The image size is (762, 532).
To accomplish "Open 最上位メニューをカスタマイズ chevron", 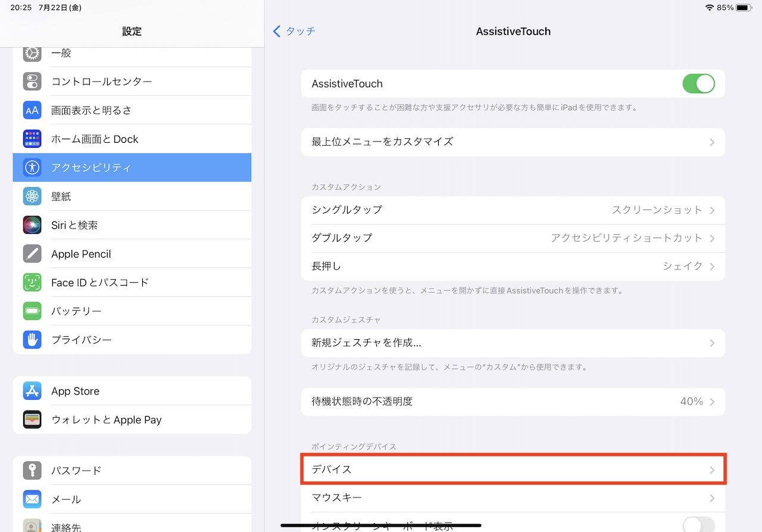I will click(712, 143).
